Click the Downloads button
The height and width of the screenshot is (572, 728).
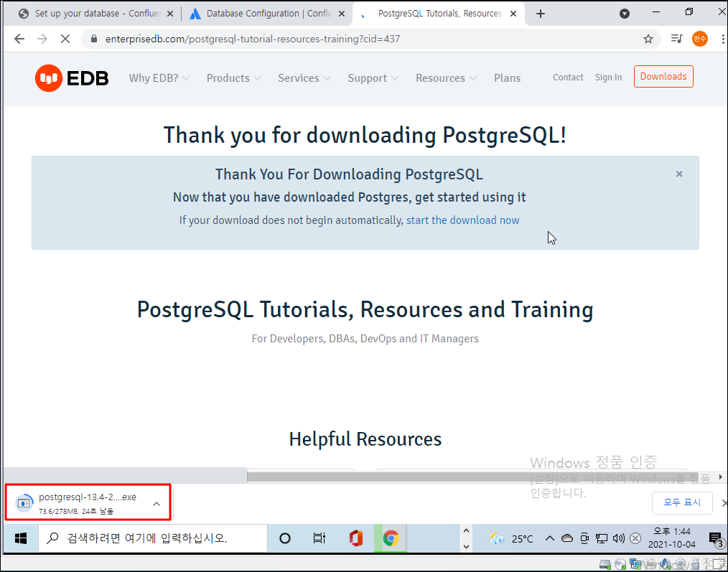point(663,77)
